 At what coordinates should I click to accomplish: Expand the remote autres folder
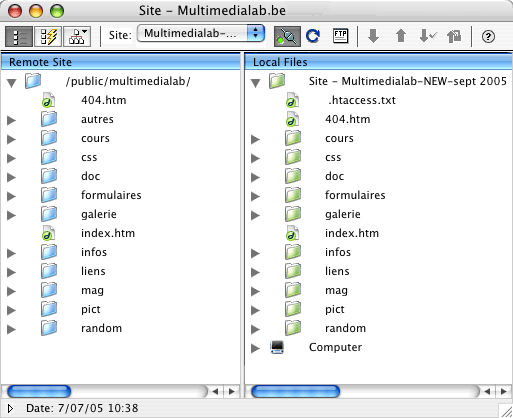11,120
